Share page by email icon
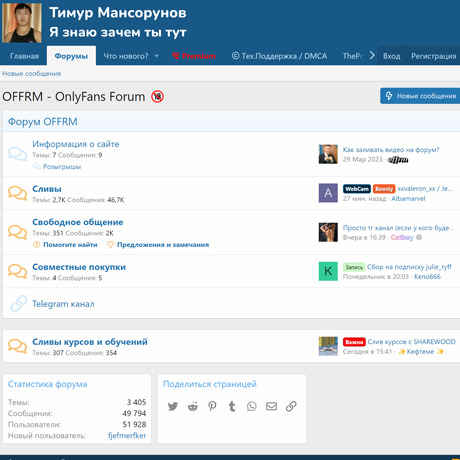 point(271,406)
